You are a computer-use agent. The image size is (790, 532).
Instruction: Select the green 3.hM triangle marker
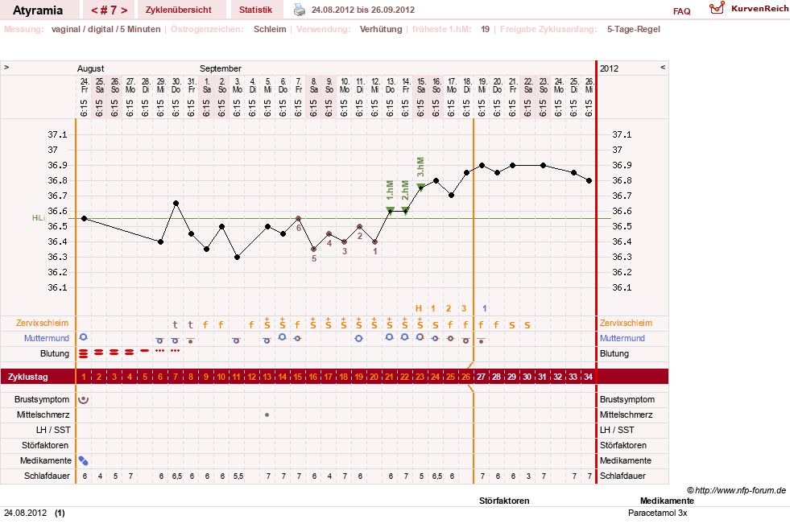(420, 187)
